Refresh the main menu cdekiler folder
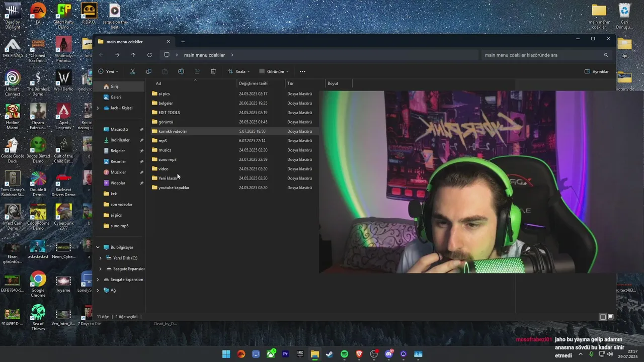Screen dimensions: 644x362 click(x=149, y=55)
